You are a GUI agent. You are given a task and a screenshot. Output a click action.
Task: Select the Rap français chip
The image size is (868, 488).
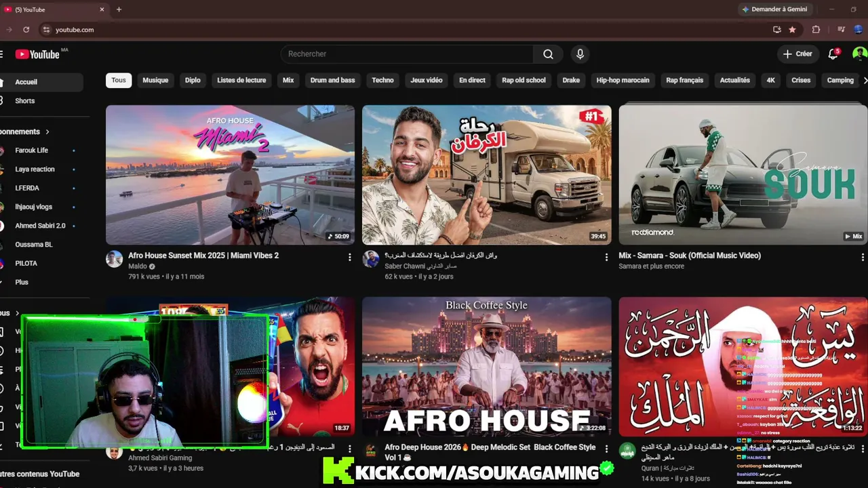(x=685, y=80)
